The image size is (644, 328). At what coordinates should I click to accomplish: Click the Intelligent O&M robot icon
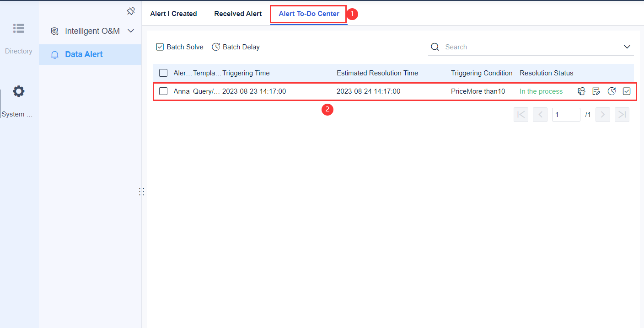coord(55,31)
